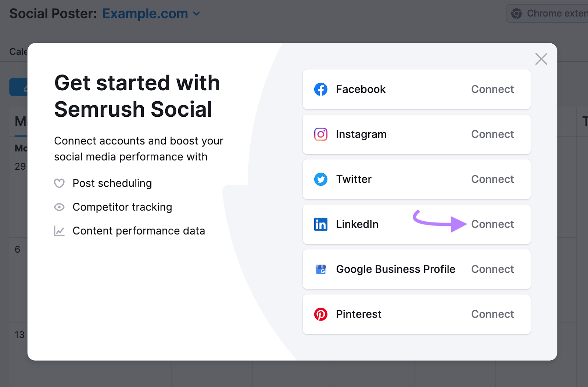This screenshot has height=387, width=588.
Task: Click the Google Business Profile icon
Action: [320, 269]
